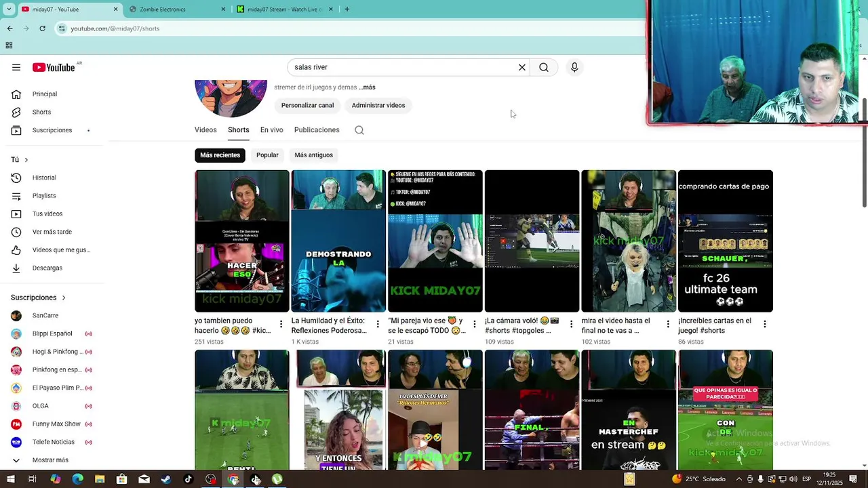Switch to the En vivo tab

click(271, 130)
